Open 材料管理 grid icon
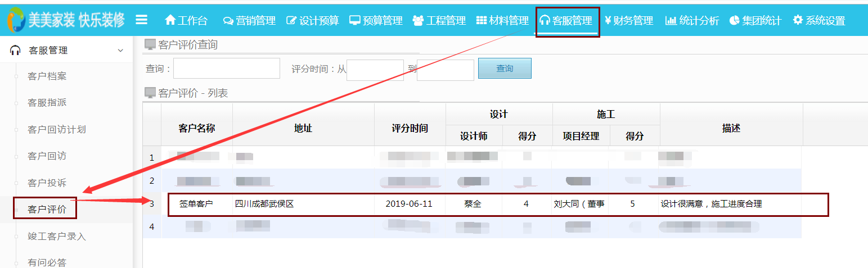The height and width of the screenshot is (268, 868). [482, 21]
